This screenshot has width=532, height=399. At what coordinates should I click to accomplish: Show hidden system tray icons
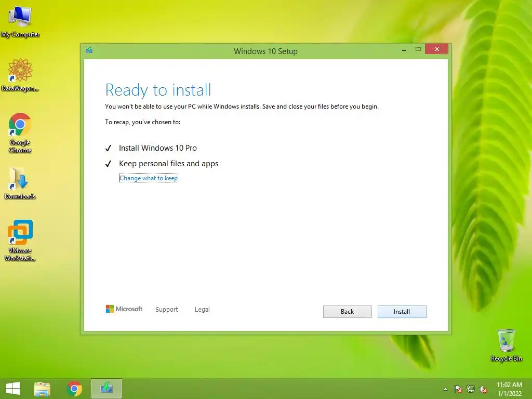(x=445, y=389)
